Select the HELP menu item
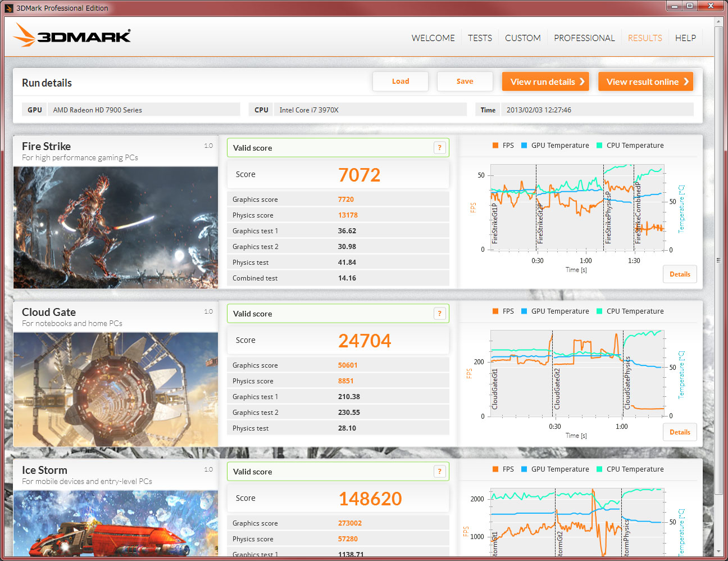The height and width of the screenshot is (561, 728). (x=685, y=38)
